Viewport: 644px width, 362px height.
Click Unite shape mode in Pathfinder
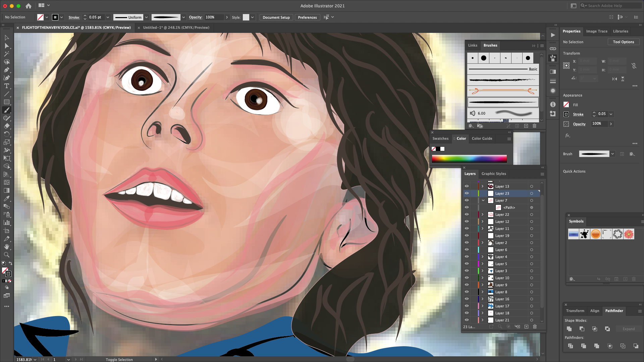[569, 329]
